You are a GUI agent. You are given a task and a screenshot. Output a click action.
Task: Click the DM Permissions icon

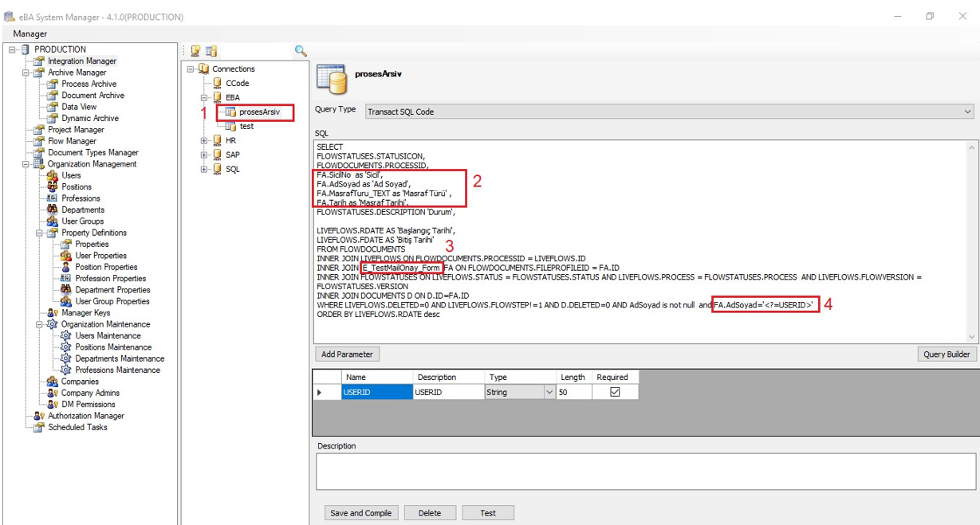click(x=53, y=405)
